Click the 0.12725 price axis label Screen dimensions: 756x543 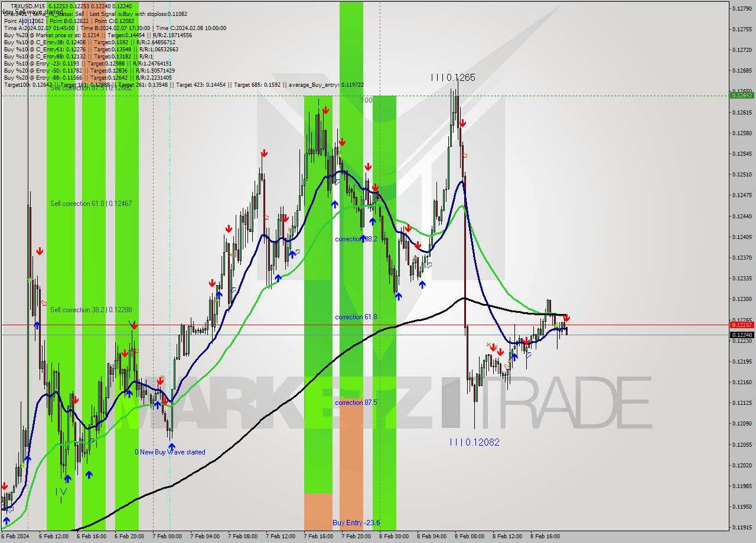(742, 50)
